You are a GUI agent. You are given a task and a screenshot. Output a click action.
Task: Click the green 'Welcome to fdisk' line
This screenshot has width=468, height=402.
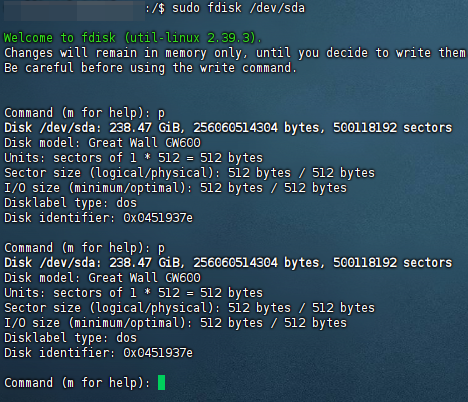coord(133,38)
